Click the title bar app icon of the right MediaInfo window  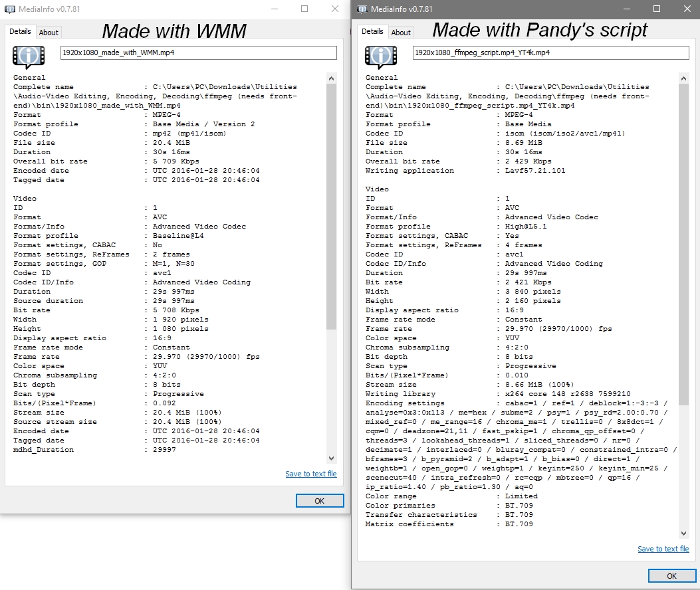[x=362, y=9]
